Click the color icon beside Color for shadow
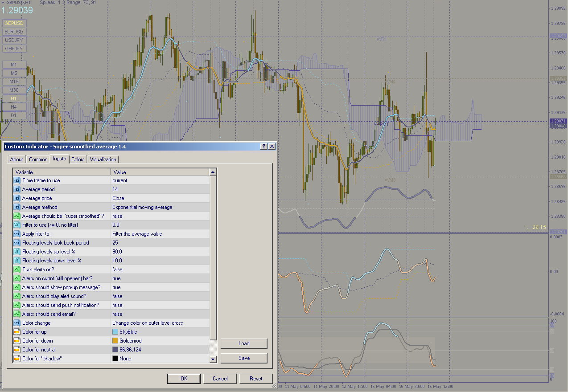568x392 pixels. click(17, 359)
